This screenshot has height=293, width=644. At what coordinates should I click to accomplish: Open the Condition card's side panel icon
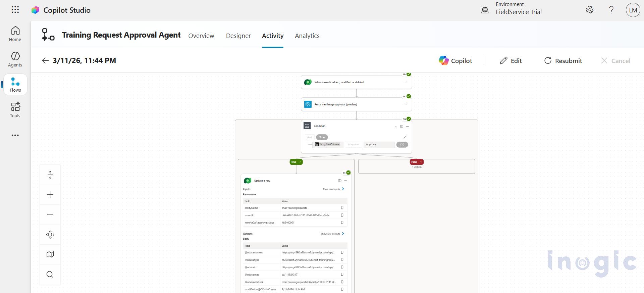point(401,127)
